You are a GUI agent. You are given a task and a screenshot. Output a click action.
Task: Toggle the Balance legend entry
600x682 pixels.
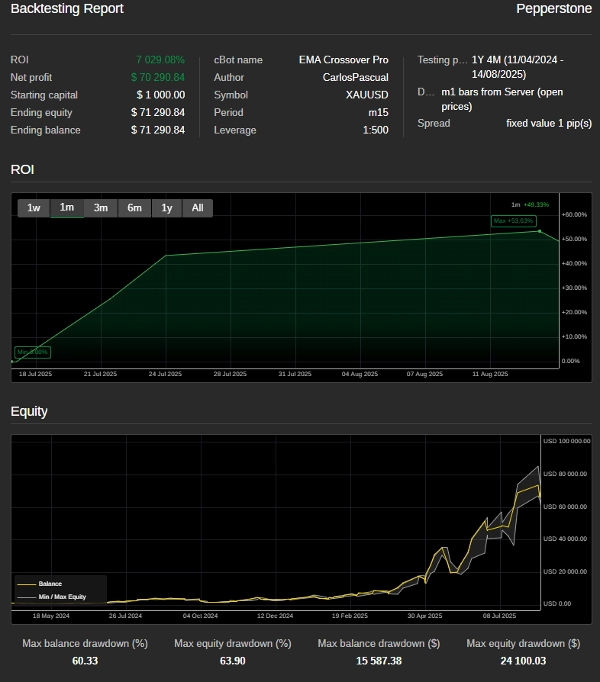(50, 583)
